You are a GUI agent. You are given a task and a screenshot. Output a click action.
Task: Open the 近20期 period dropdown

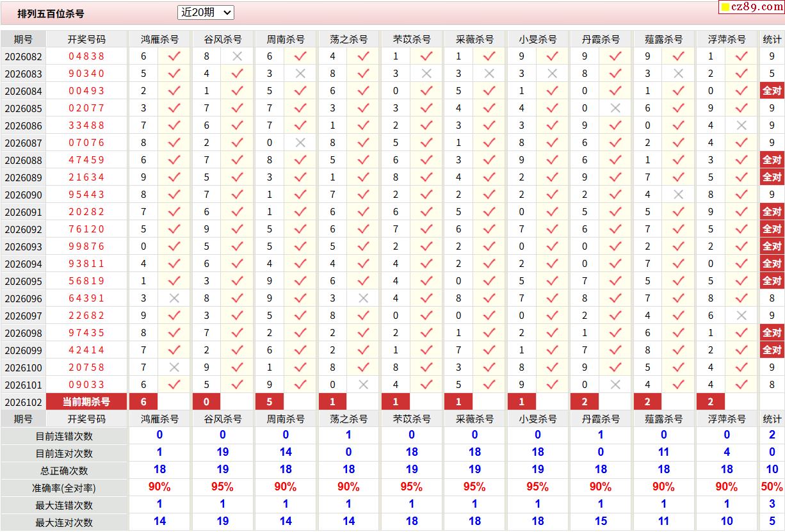(x=206, y=12)
